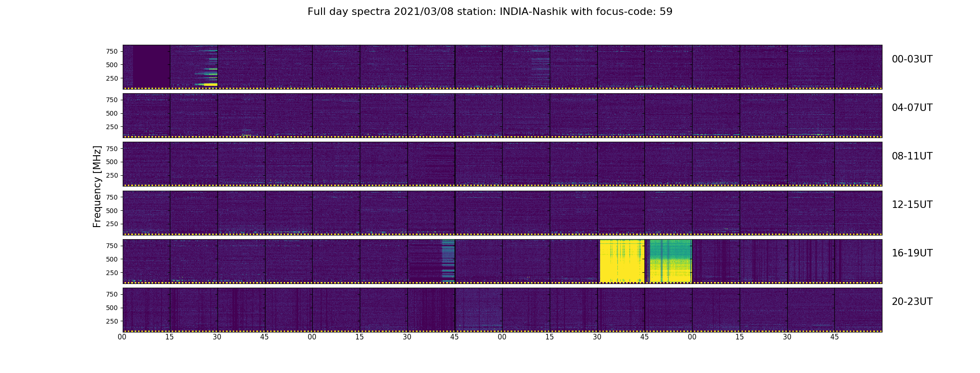Click the dark banded segment in the 08-11UT spectrum
Screen dimensions: 980x373
[x=431, y=164]
